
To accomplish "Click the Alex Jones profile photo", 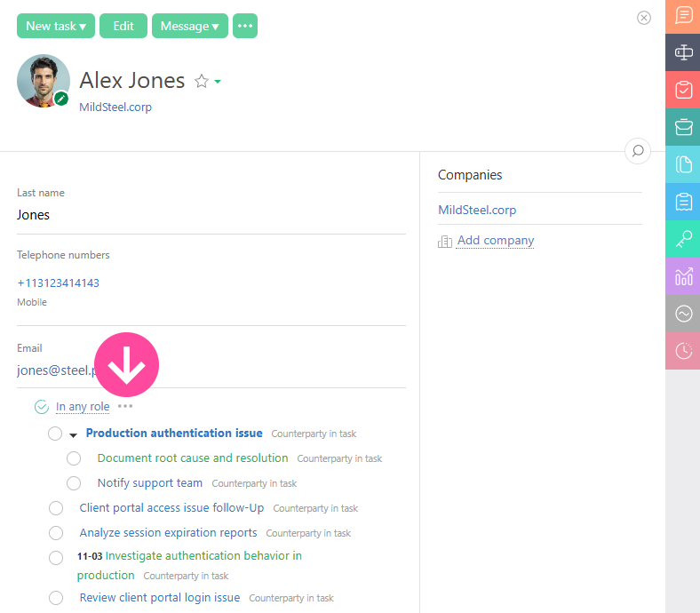I will [43, 81].
